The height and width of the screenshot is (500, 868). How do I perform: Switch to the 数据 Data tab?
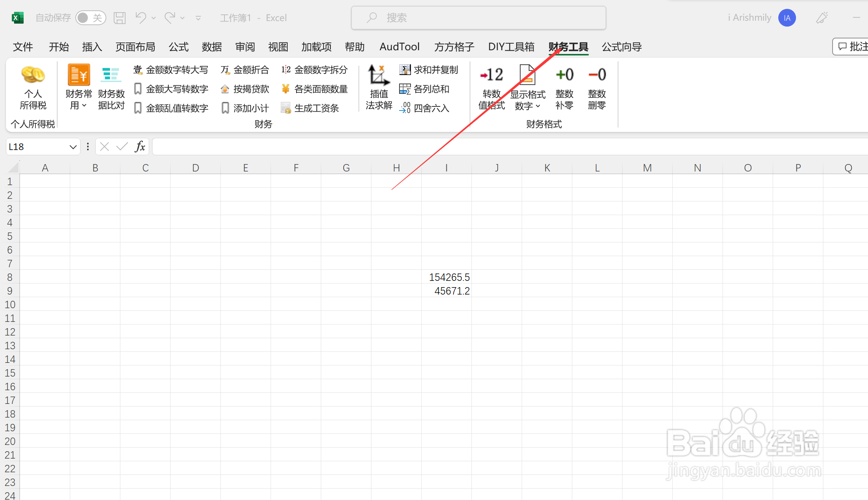(x=212, y=47)
